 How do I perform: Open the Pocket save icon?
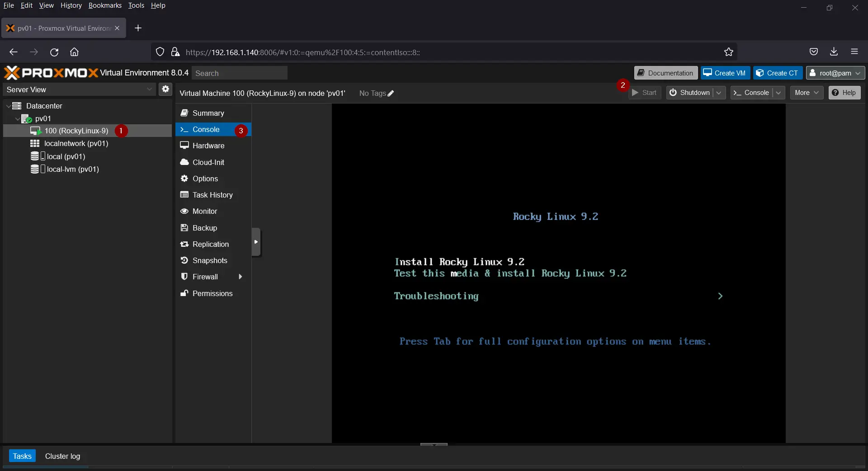click(x=814, y=52)
